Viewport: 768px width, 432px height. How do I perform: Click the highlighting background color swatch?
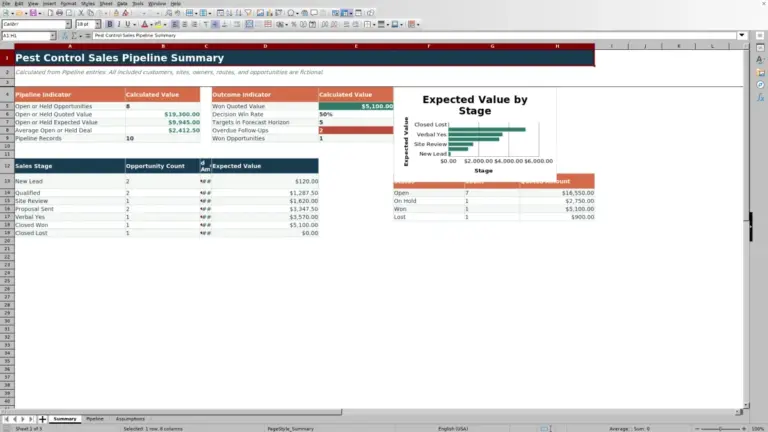[158, 24]
